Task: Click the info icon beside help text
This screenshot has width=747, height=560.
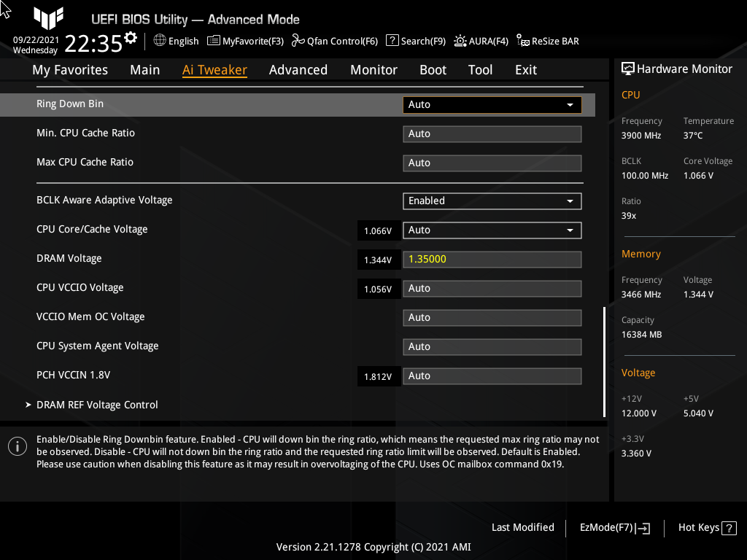Action: pos(18,446)
